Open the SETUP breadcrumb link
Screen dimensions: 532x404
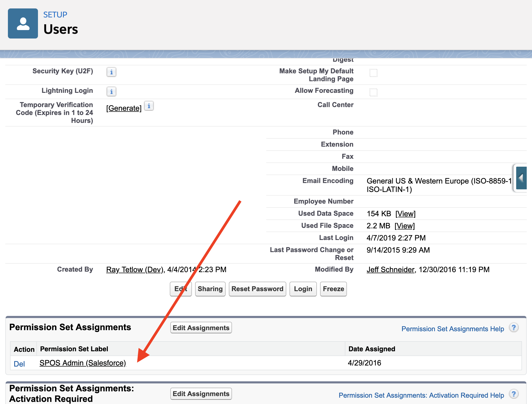coord(55,15)
